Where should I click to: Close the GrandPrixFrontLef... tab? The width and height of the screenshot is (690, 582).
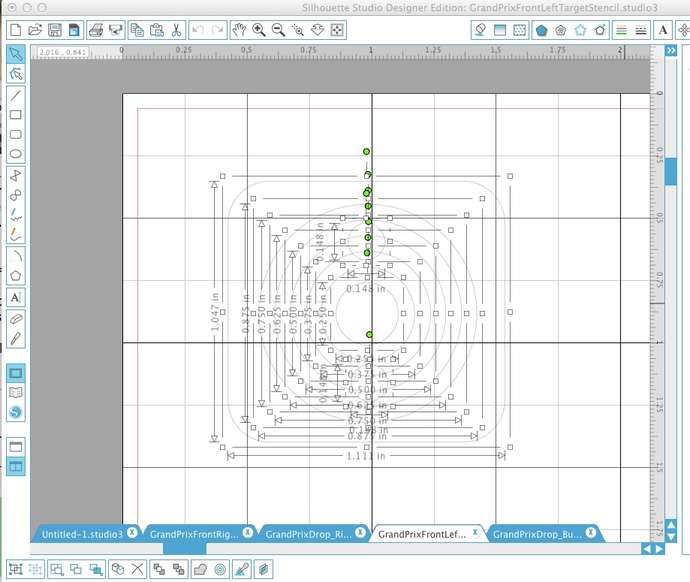pos(474,533)
